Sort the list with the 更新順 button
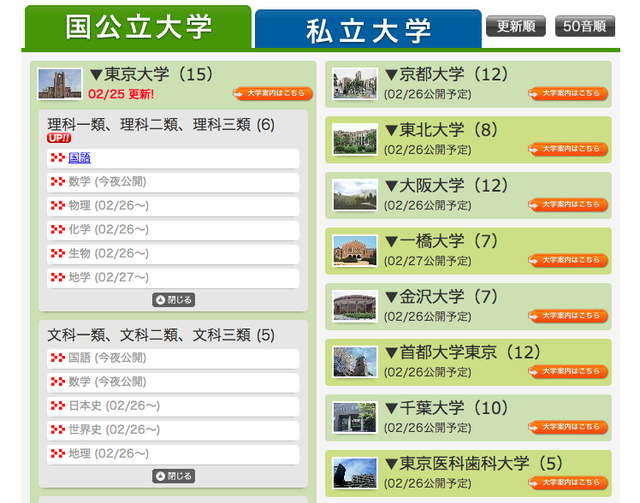The height and width of the screenshot is (503, 640). coord(516,26)
